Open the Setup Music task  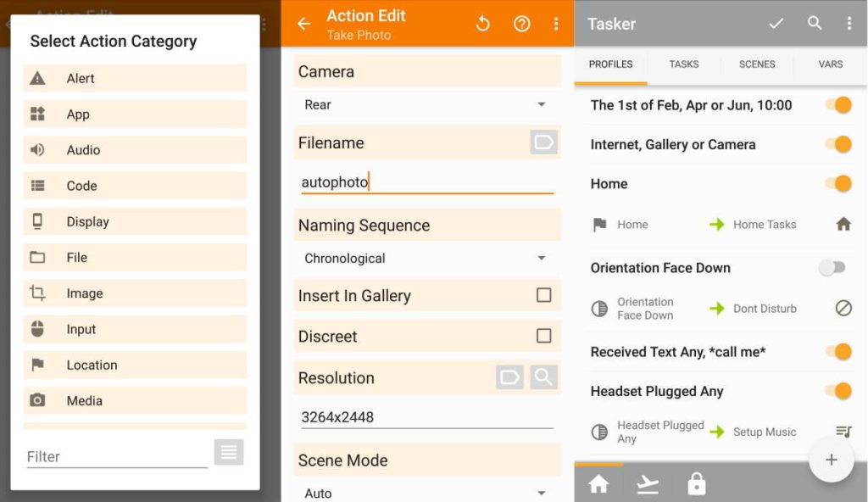(x=765, y=432)
